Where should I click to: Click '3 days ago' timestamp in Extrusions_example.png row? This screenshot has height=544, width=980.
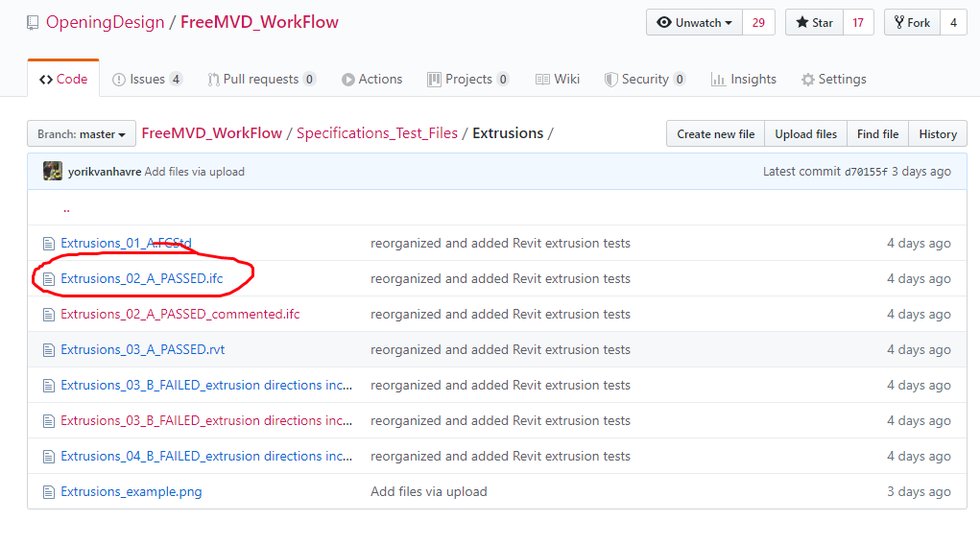click(x=919, y=492)
